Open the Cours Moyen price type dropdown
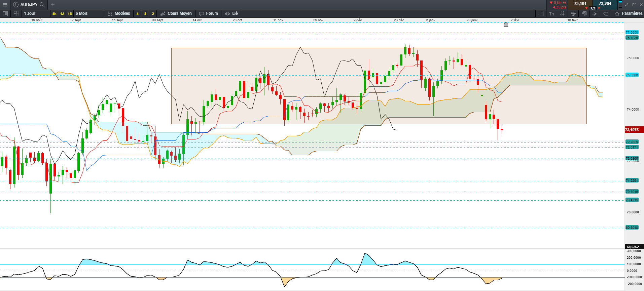The image size is (644, 291). point(176,13)
